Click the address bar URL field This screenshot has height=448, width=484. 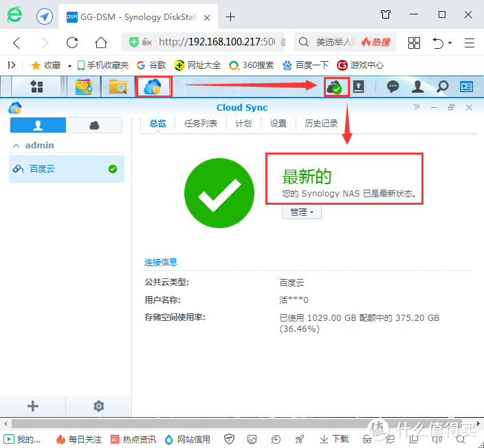pyautogui.click(x=216, y=42)
